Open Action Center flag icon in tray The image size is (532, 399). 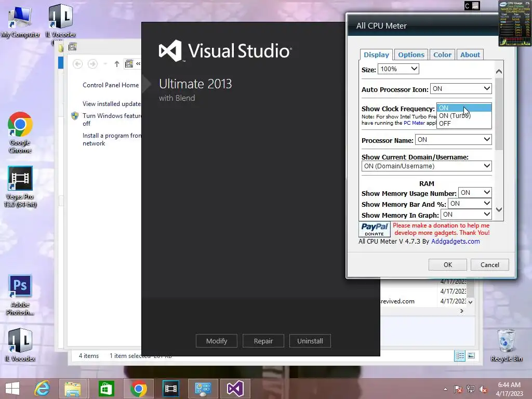pos(458,390)
